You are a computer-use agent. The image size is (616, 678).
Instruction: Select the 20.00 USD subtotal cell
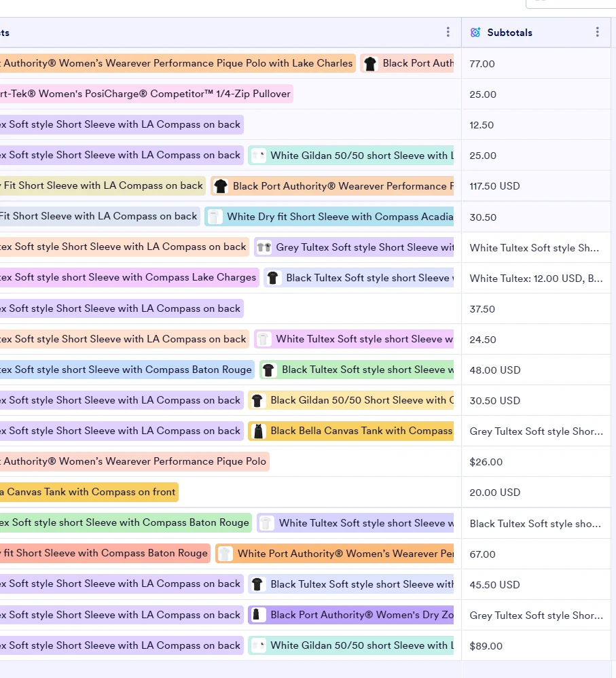pos(536,493)
